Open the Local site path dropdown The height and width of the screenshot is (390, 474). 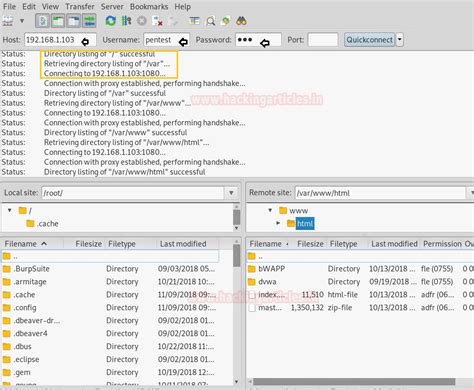click(231, 193)
